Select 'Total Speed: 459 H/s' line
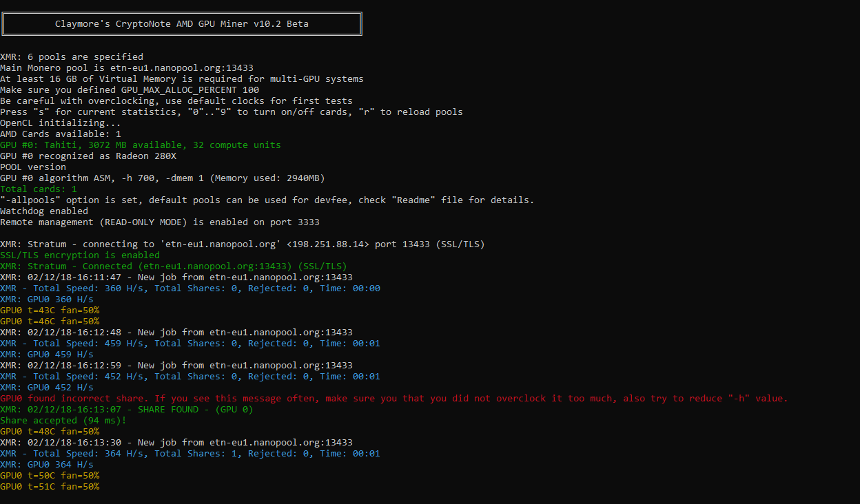 click(x=190, y=344)
